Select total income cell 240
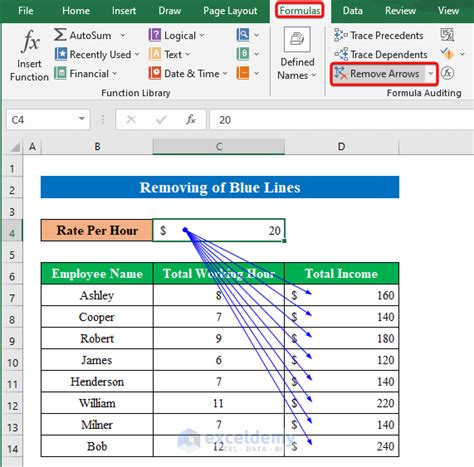 point(342,446)
